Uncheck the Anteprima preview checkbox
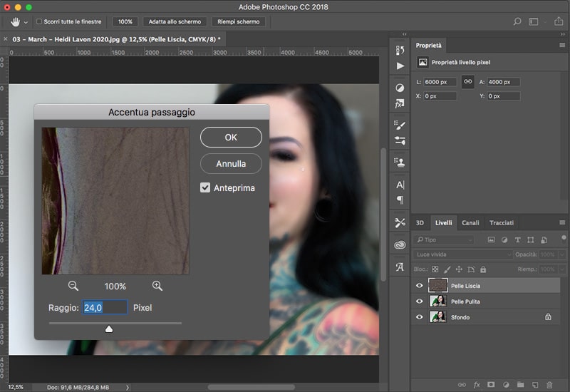Image resolution: width=570 pixels, height=392 pixels. click(x=205, y=188)
